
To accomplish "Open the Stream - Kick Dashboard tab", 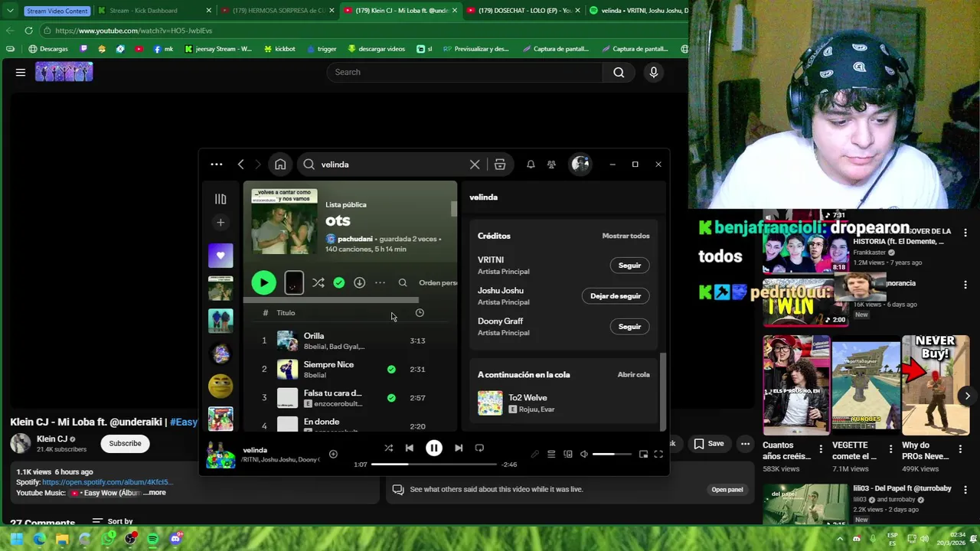I will pyautogui.click(x=153, y=11).
